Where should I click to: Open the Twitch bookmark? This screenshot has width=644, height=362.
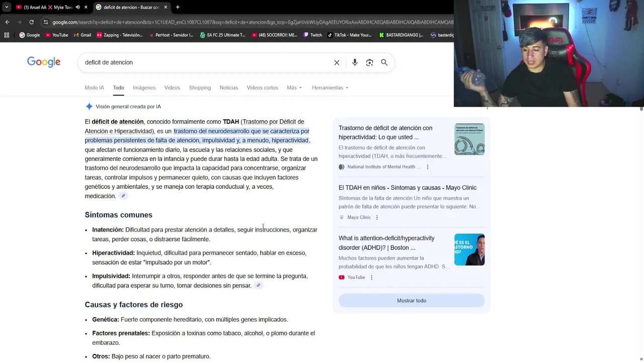[312, 35]
